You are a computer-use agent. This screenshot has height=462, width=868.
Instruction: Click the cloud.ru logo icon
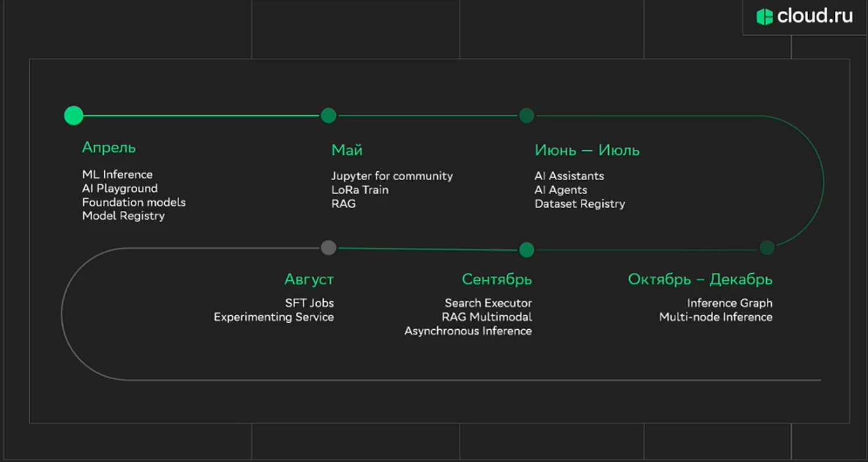pos(764,17)
